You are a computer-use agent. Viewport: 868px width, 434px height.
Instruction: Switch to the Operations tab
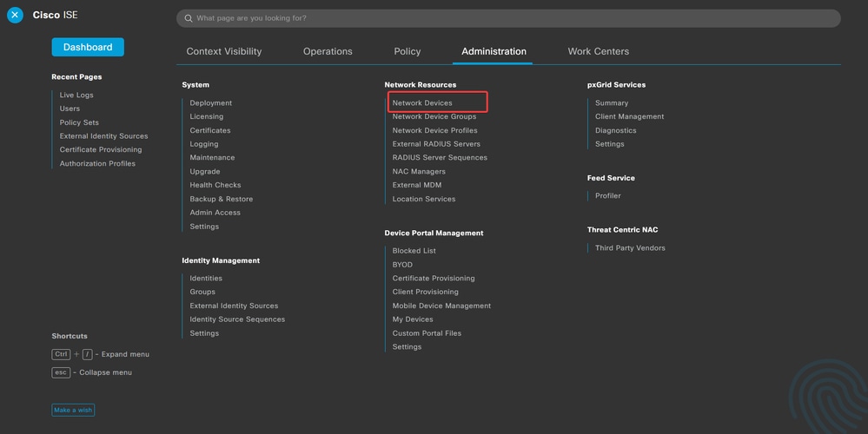click(328, 51)
